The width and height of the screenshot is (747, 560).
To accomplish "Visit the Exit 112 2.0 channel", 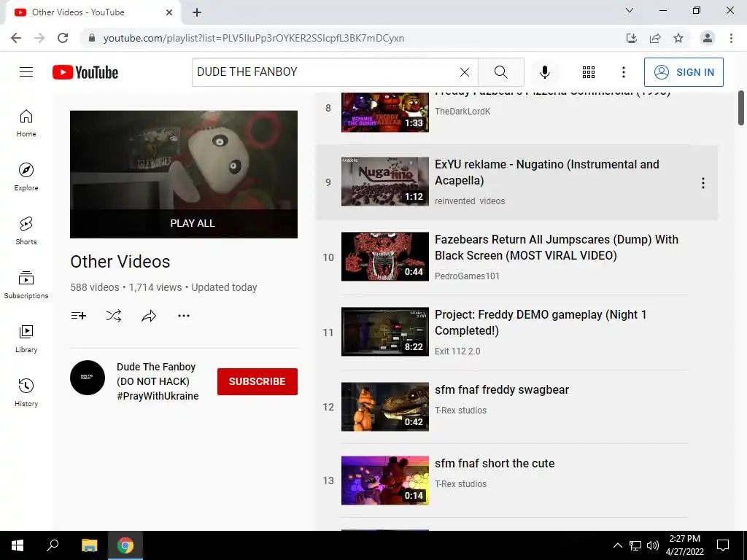I will pyautogui.click(x=457, y=351).
